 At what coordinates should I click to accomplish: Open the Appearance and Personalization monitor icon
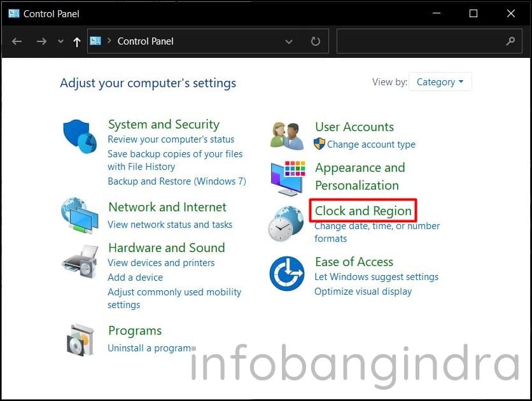(x=288, y=178)
